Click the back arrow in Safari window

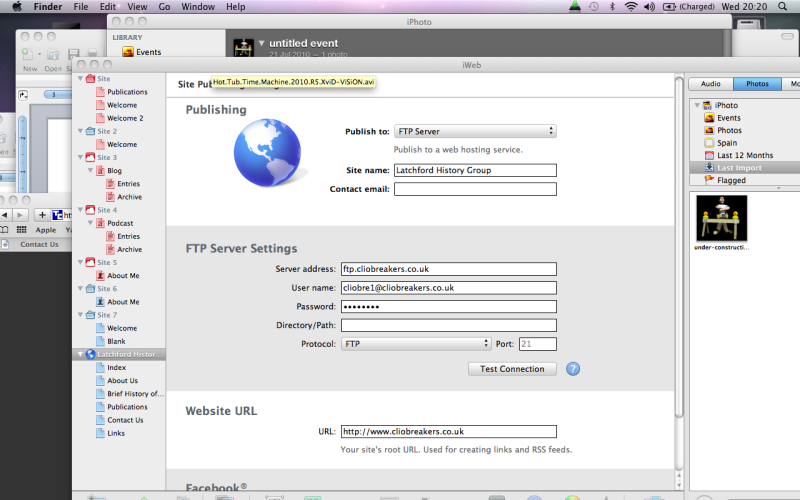(5, 215)
